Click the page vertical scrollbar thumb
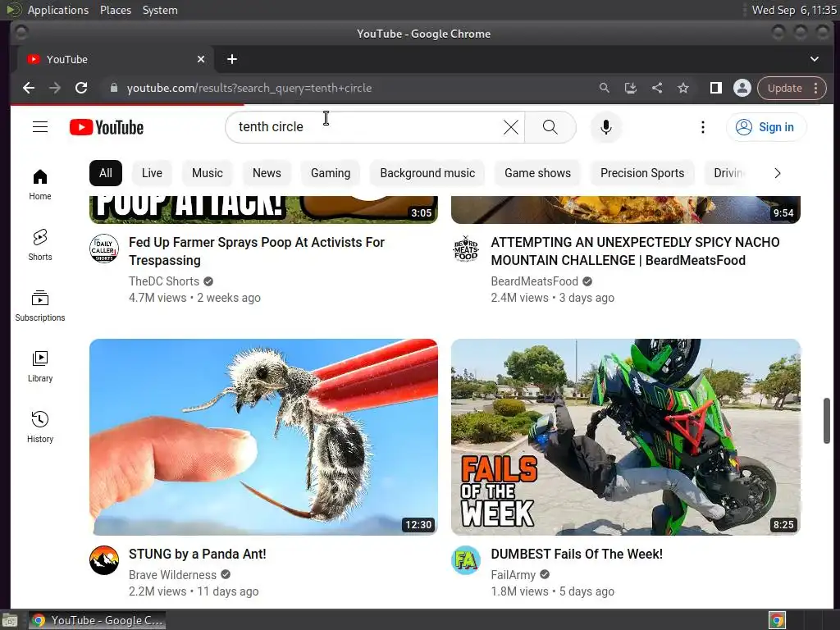The width and height of the screenshot is (840, 630). coord(827,421)
